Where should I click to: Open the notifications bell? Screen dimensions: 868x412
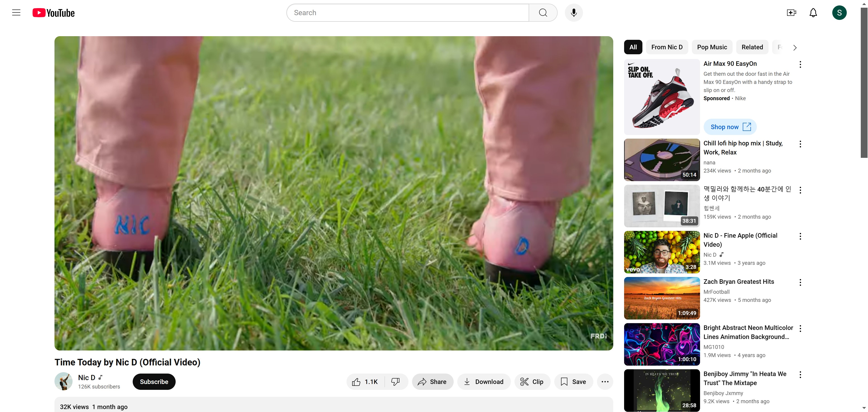tap(813, 13)
